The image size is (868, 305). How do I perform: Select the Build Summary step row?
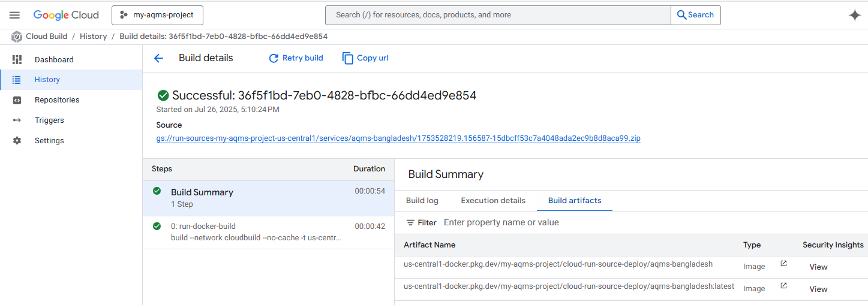(x=268, y=198)
